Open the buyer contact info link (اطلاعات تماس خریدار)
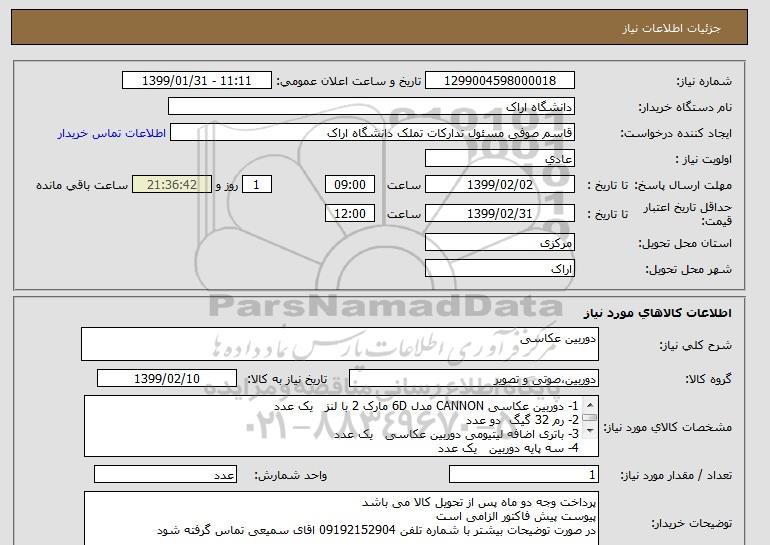Viewport: 770px width, 545px height. [111, 133]
